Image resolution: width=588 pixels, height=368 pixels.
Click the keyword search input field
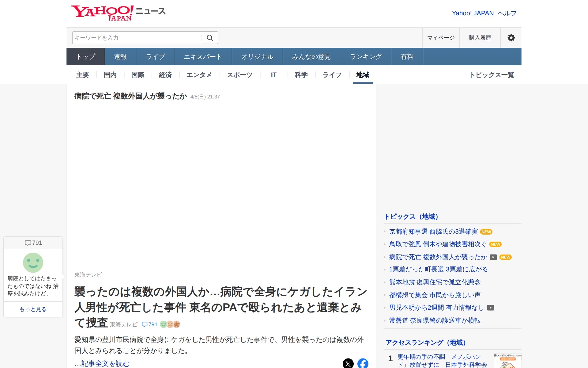136,38
